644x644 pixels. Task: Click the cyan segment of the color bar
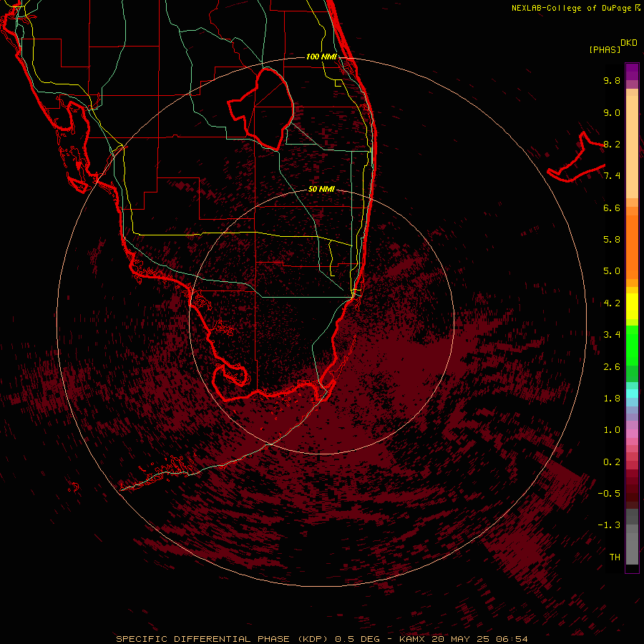click(632, 394)
